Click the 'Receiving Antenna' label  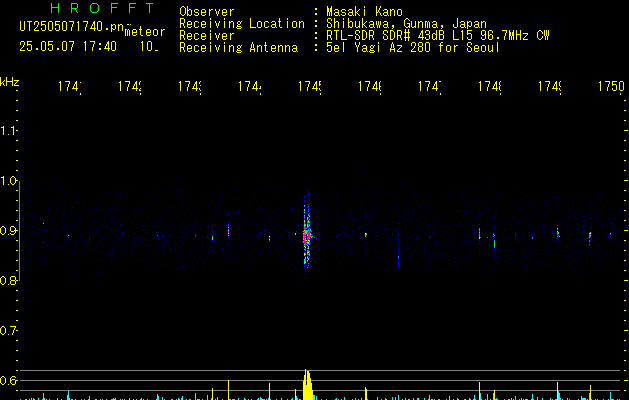[x=239, y=48]
